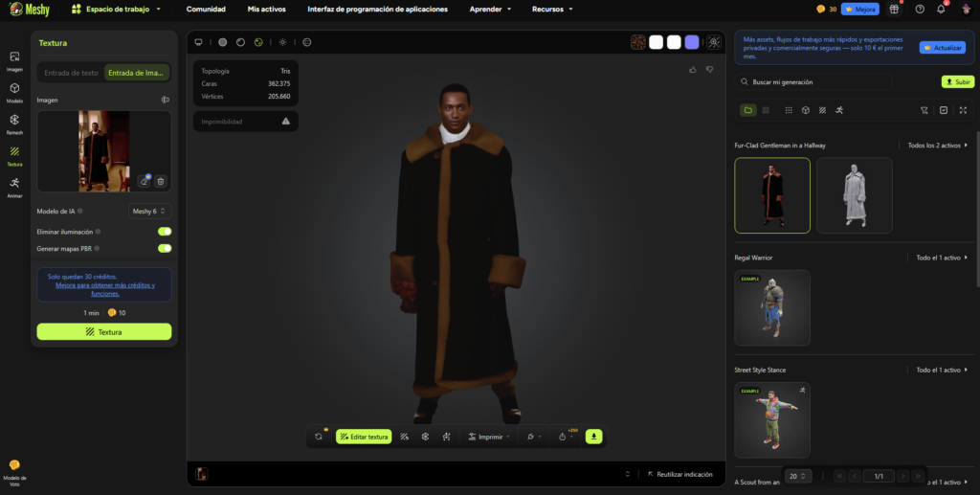Open the Modelo de IA Meshy 6 dropdown
Viewport: 980px width, 495px height.
[x=150, y=212]
